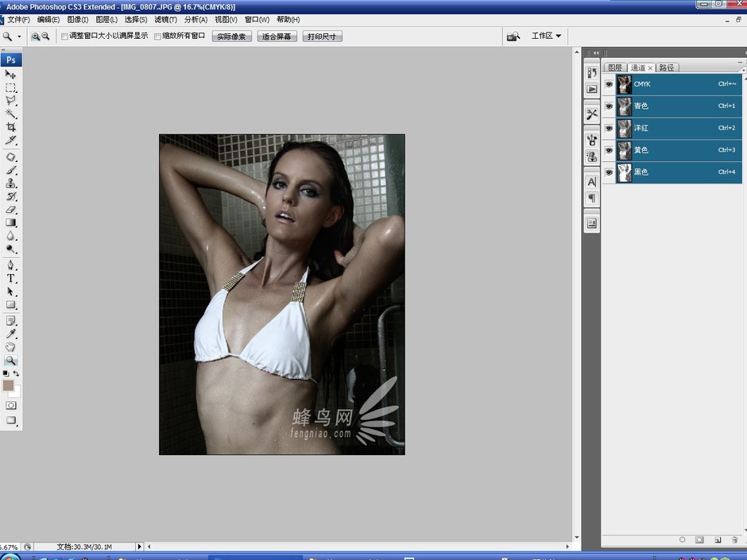Select the Slice tool
This screenshot has width=747, height=560.
click(x=10, y=140)
